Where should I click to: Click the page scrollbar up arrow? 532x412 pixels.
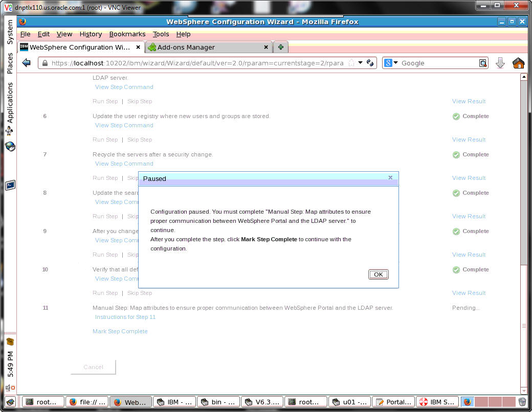point(524,77)
